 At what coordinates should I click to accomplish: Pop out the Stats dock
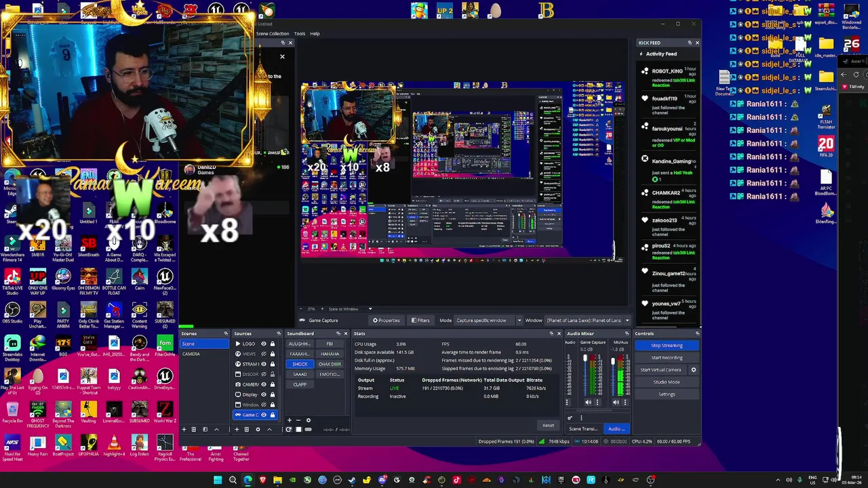551,333
